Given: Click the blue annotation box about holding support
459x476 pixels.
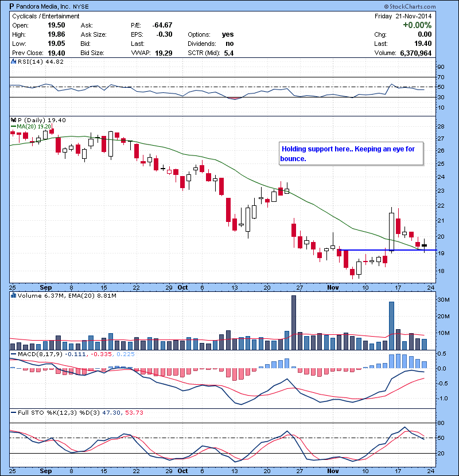Looking at the screenshot, I should (x=351, y=154).
